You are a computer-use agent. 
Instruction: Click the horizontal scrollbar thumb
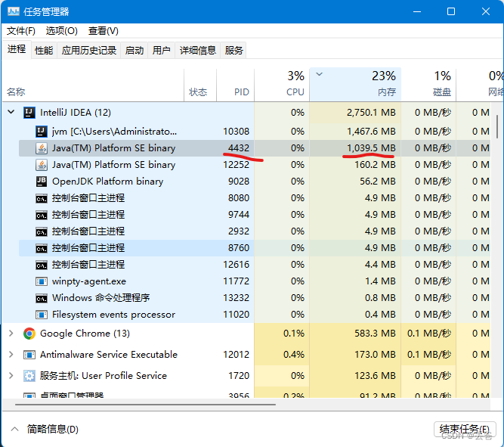coord(145,405)
